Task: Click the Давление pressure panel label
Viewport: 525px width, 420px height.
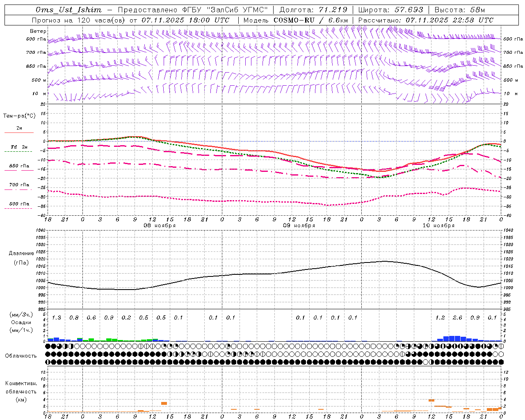Action: pyautogui.click(x=21, y=253)
